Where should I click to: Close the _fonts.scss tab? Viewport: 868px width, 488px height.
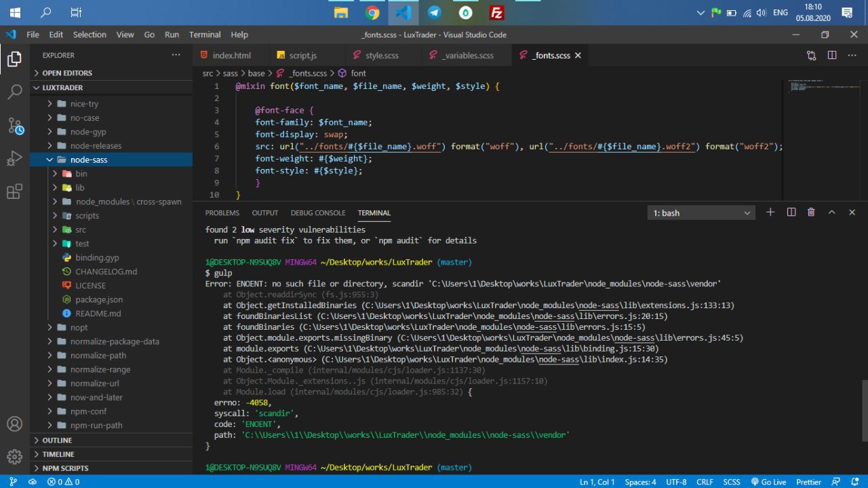tap(578, 56)
